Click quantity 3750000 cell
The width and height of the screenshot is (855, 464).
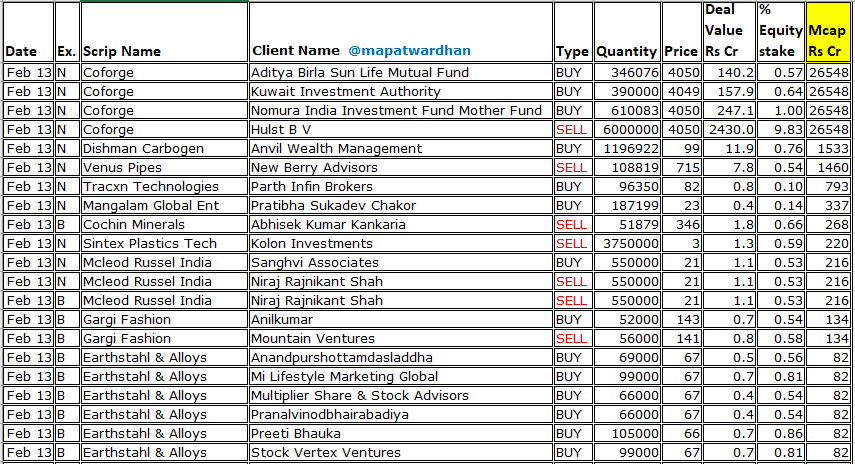coord(627,244)
